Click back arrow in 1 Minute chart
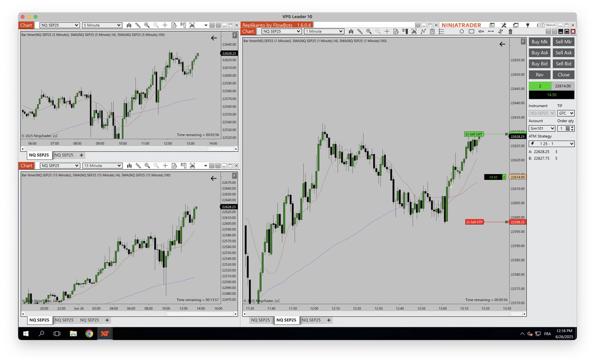Screen dimensions: 595x364 (x=502, y=44)
